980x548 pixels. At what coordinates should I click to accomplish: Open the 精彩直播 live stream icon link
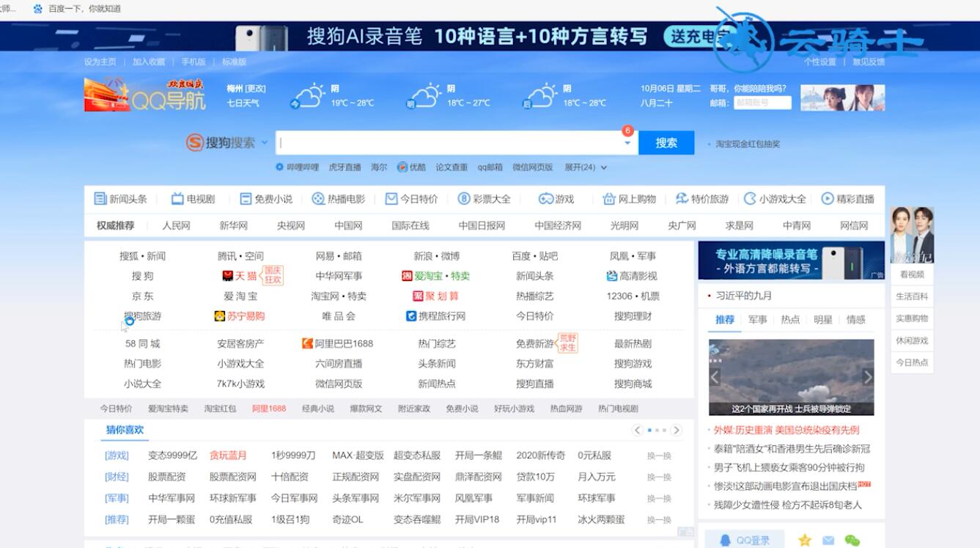coord(847,199)
